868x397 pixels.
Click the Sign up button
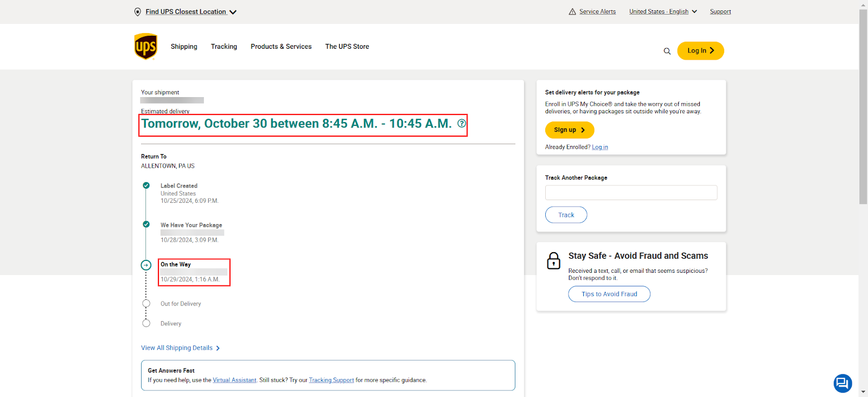pos(569,130)
